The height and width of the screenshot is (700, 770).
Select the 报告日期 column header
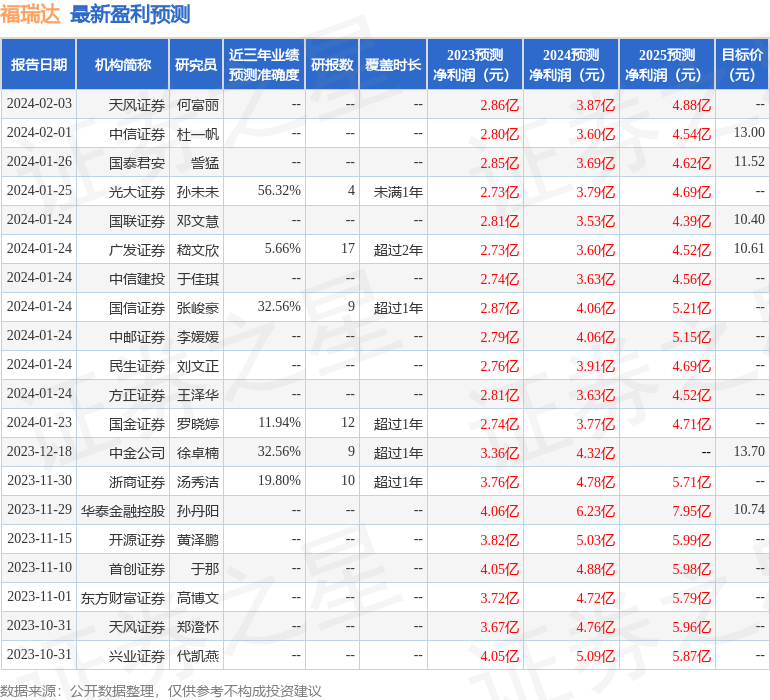click(39, 64)
